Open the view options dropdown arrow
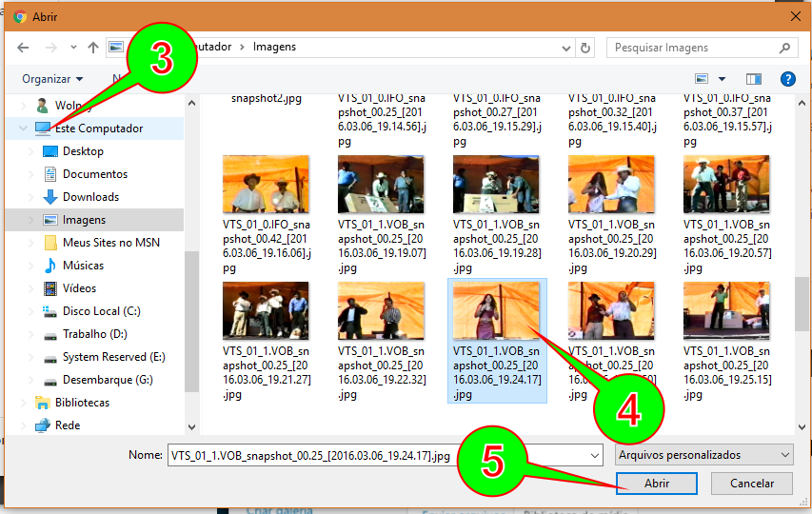The height and width of the screenshot is (514, 812). click(722, 79)
